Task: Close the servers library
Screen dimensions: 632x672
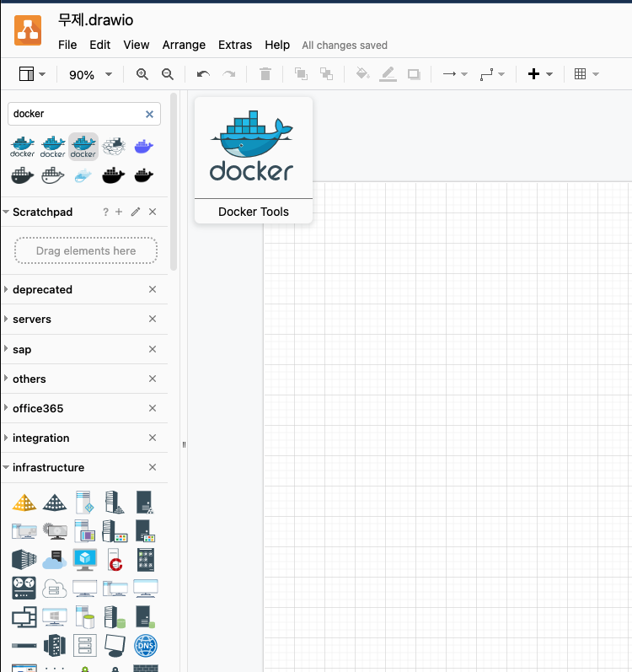Action: point(153,319)
